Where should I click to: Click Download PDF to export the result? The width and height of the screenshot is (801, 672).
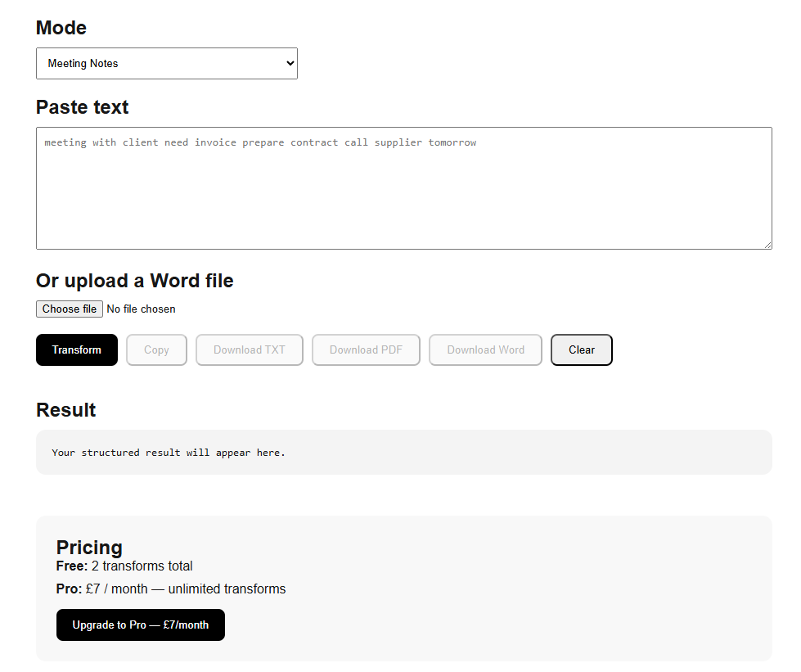pos(366,350)
